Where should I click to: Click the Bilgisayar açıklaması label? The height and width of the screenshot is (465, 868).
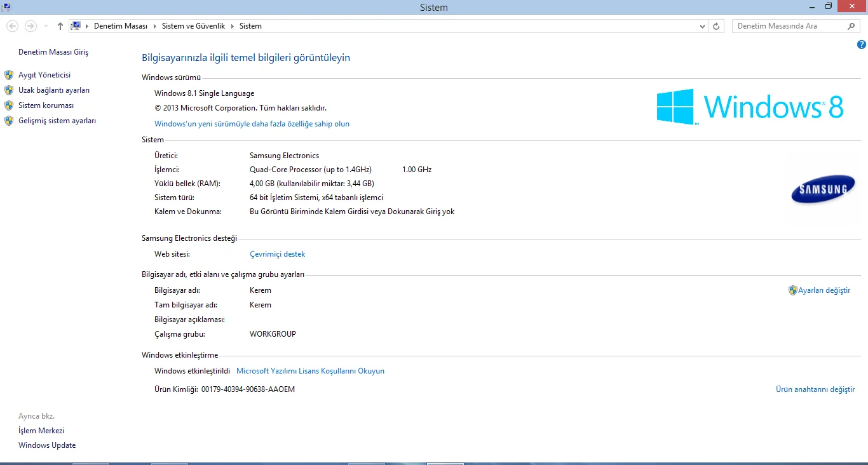click(189, 320)
